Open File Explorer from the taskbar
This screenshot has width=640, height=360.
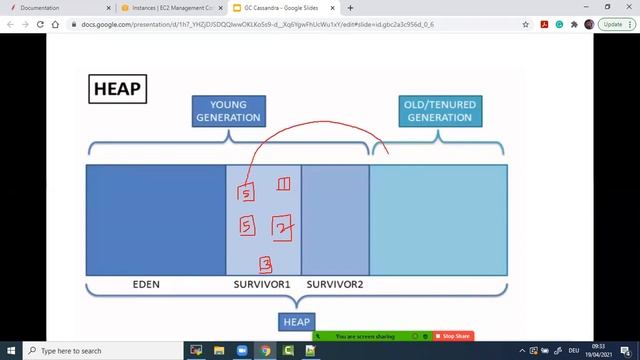point(219,351)
